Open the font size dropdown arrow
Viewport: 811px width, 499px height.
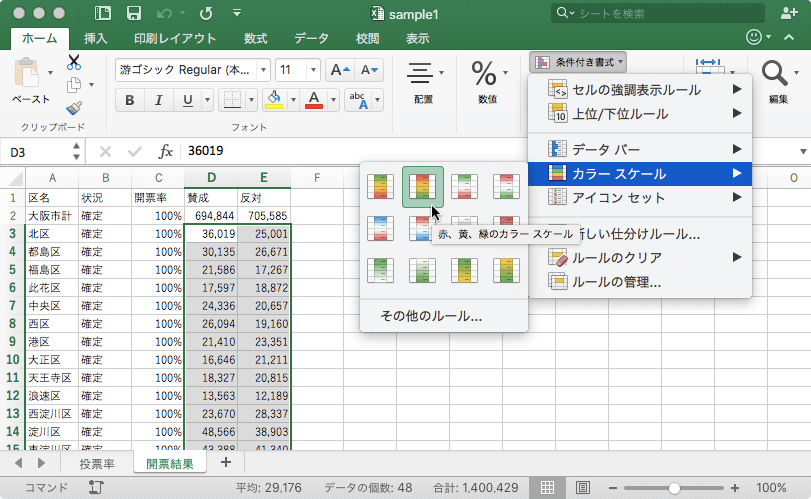[313, 70]
